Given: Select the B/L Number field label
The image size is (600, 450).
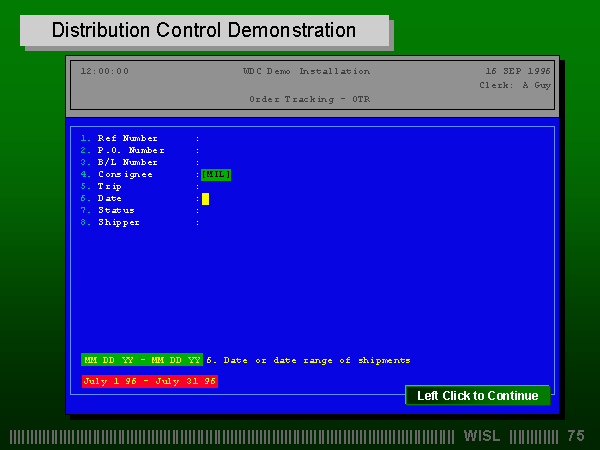Looking at the screenshot, I should coord(127,162).
